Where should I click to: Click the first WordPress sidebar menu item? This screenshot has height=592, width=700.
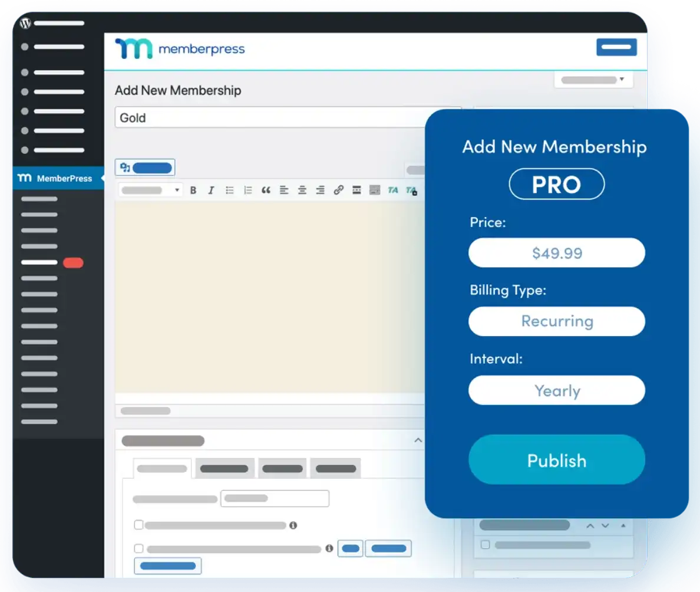[x=52, y=47]
